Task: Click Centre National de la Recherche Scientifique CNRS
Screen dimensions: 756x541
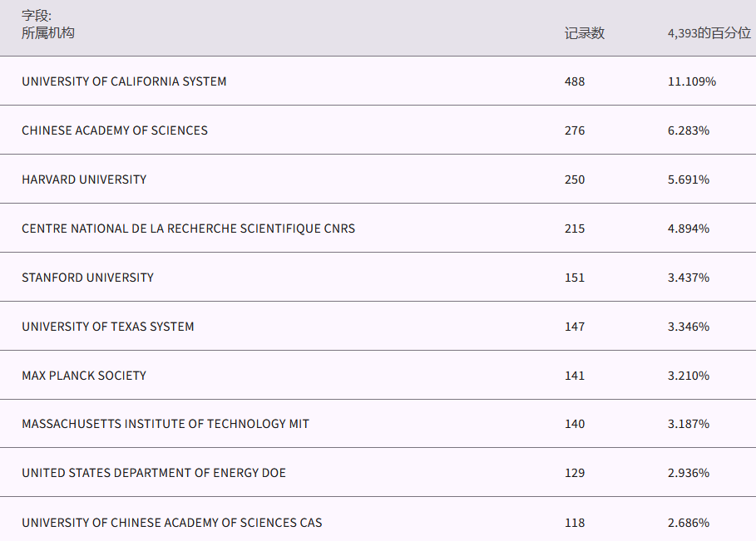Action: 188,229
